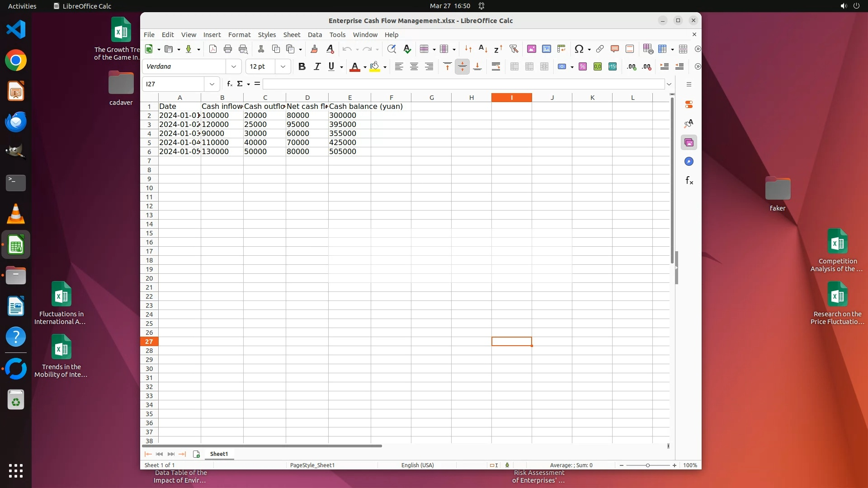Screen dimensions: 868x488
Task: Insert a chart using toolbar icon
Action: [x=547, y=49]
